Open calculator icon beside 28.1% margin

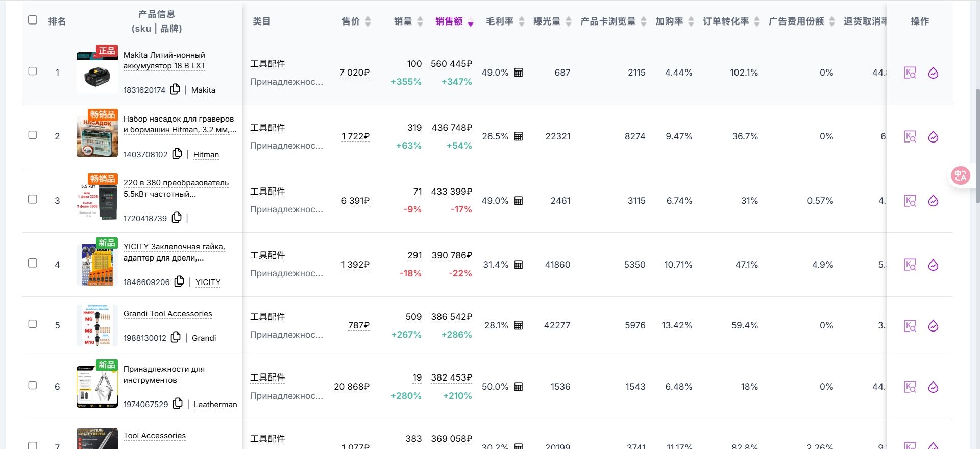pos(519,325)
